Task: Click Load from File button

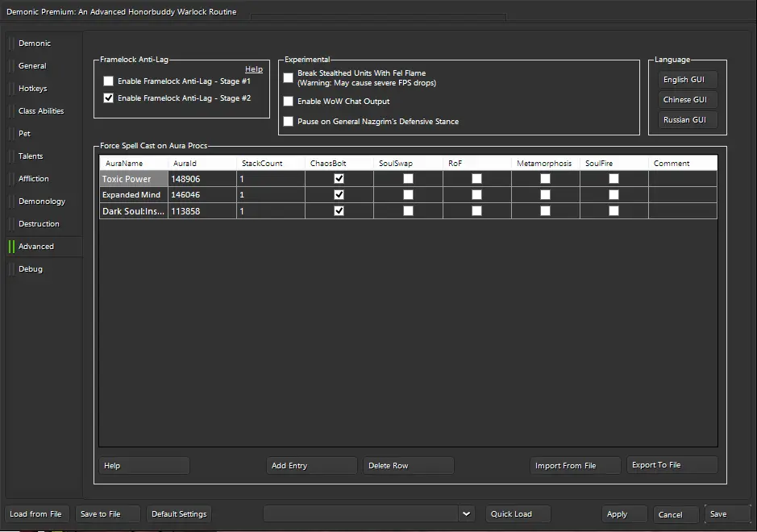Action: point(37,514)
